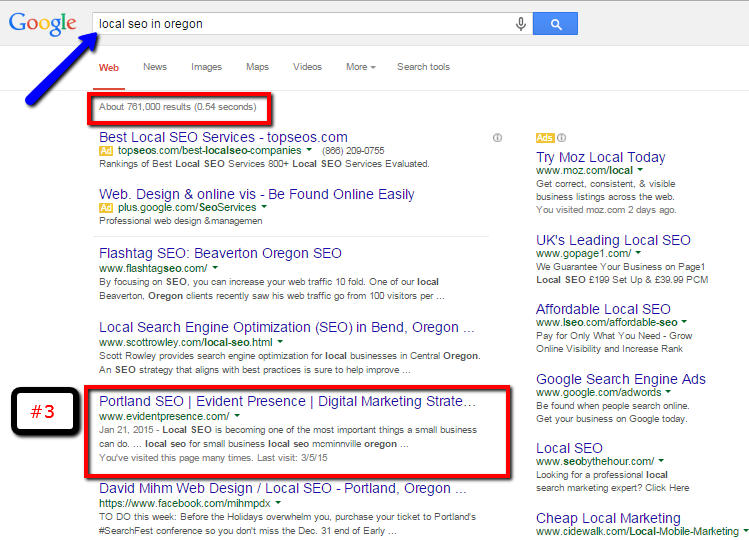
Task: Open 'Local SEO' seobythehour ad
Action: click(x=569, y=448)
